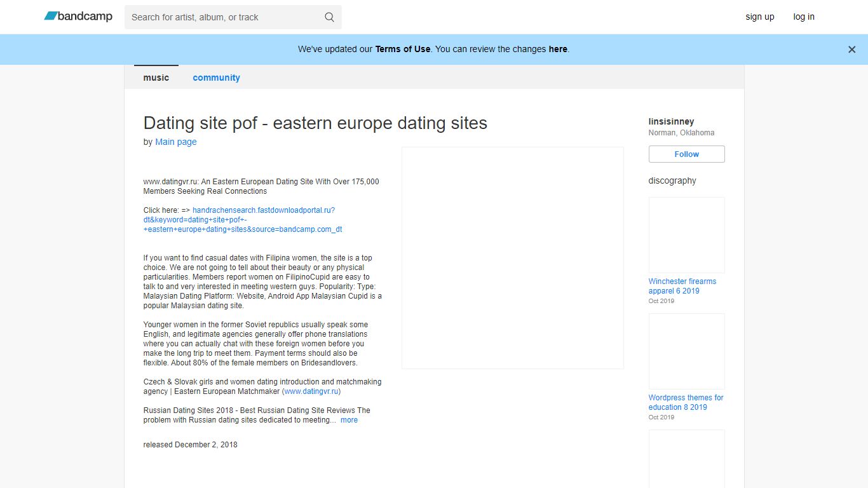Click the 'released December 2, 2018' text
The width and height of the screenshot is (868, 488).
pyautogui.click(x=191, y=445)
